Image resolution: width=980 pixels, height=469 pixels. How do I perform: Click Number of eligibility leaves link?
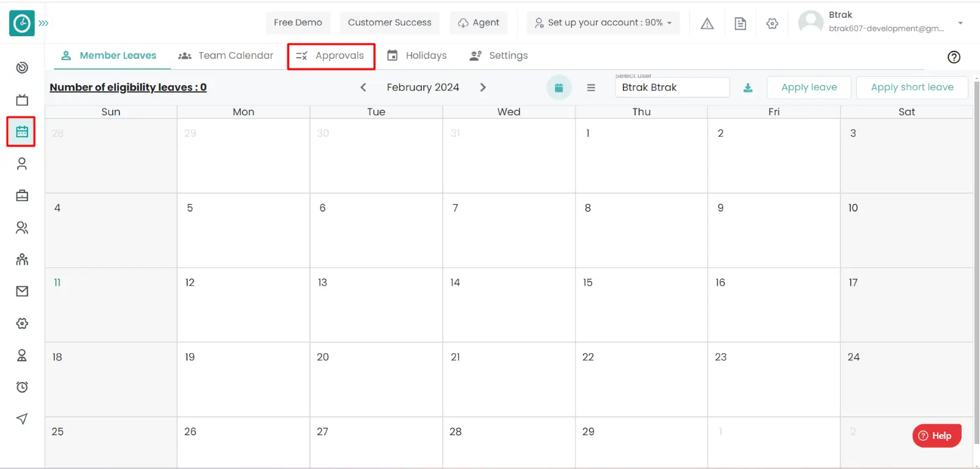pyautogui.click(x=128, y=87)
